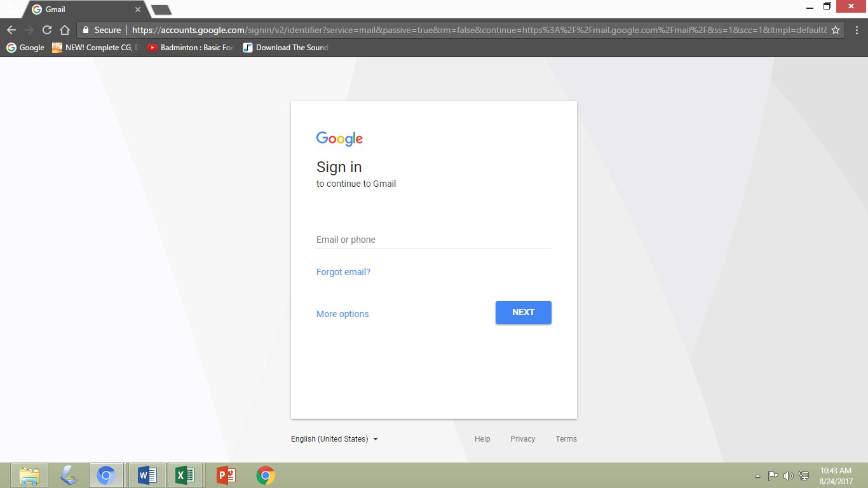Image resolution: width=868 pixels, height=488 pixels.
Task: Minimize the browser window
Action: coord(810,7)
